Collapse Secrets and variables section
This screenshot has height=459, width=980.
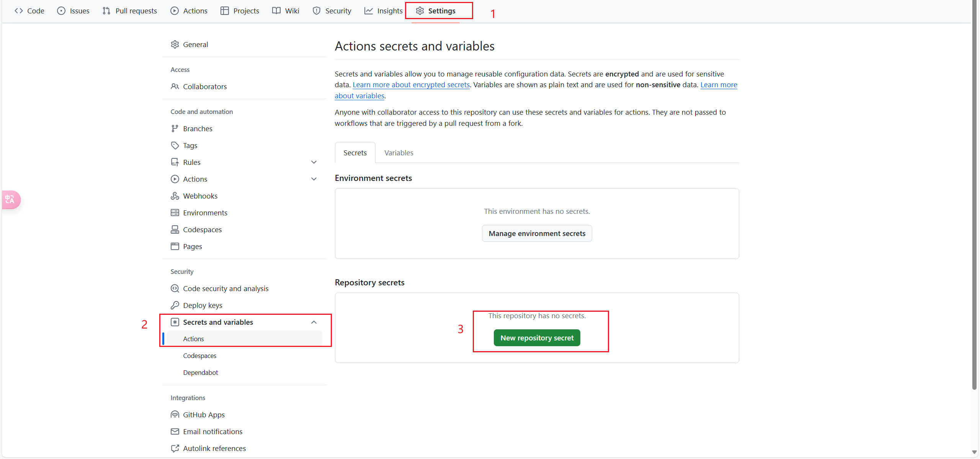pyautogui.click(x=314, y=322)
